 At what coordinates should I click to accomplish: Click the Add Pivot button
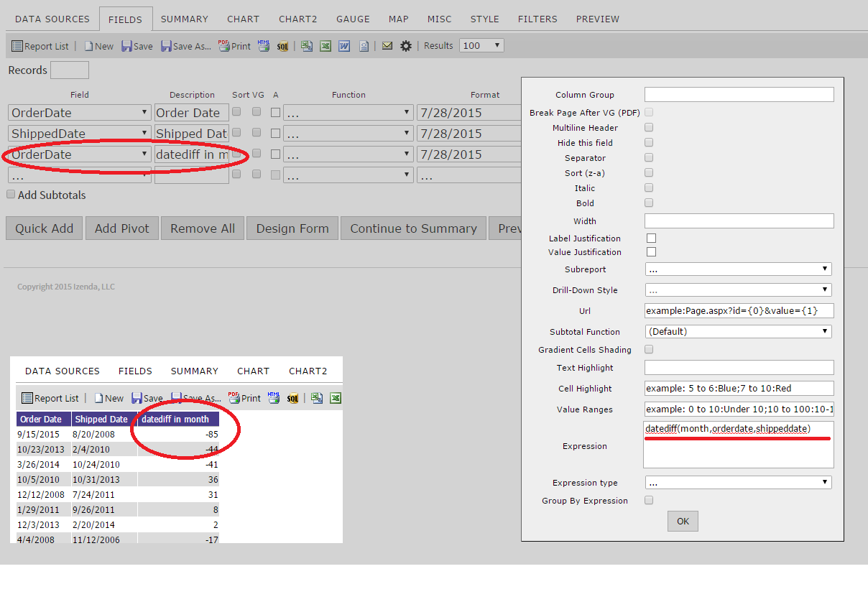tap(122, 228)
